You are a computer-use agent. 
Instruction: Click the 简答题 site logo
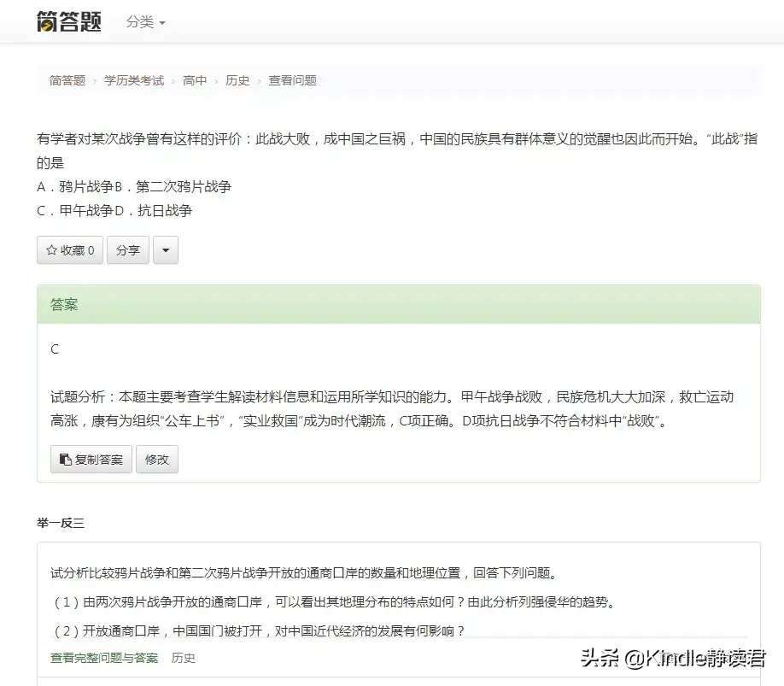tap(69, 21)
